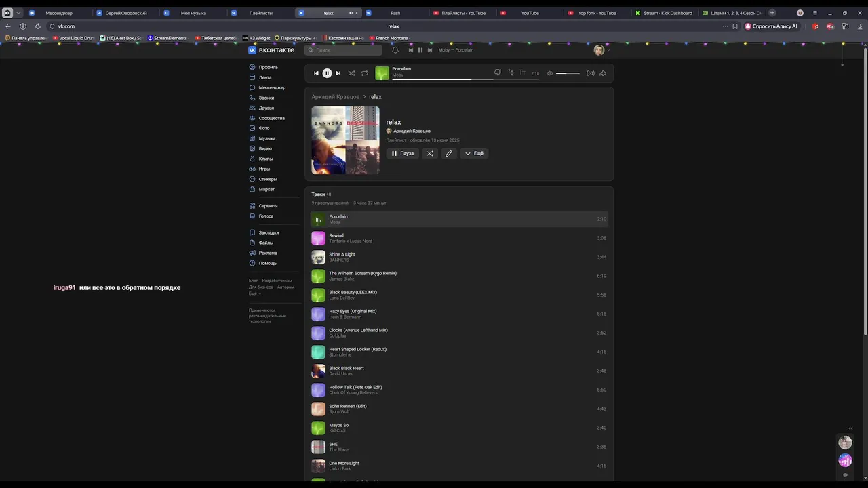Click the Hazy Eyes track thumbnail

(x=318, y=314)
